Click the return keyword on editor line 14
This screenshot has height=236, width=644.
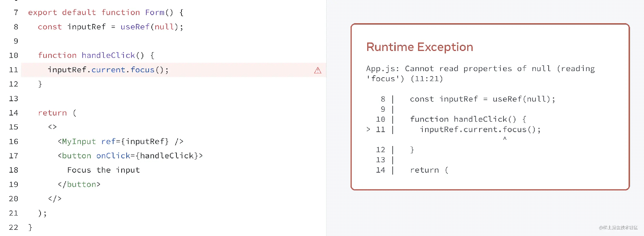52,113
